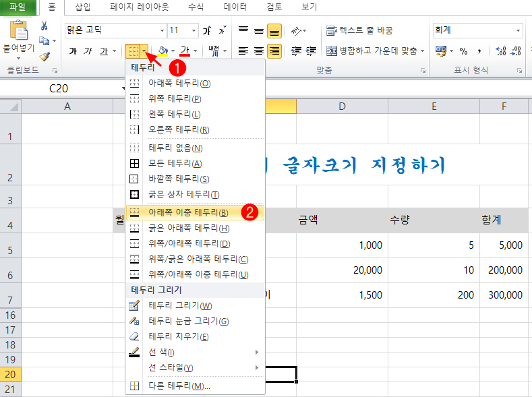
Task: Open the fill color dropdown arrow
Action: click(173, 51)
